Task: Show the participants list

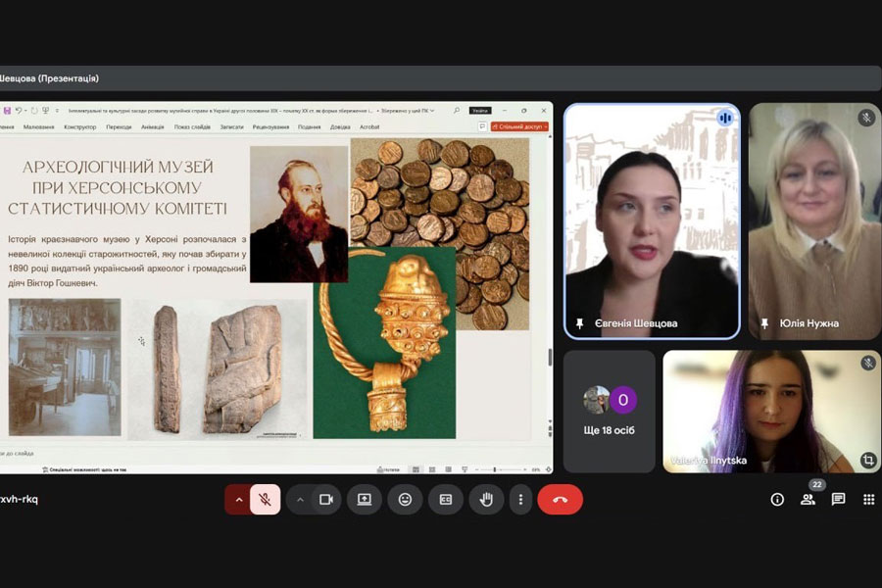Action: click(808, 500)
